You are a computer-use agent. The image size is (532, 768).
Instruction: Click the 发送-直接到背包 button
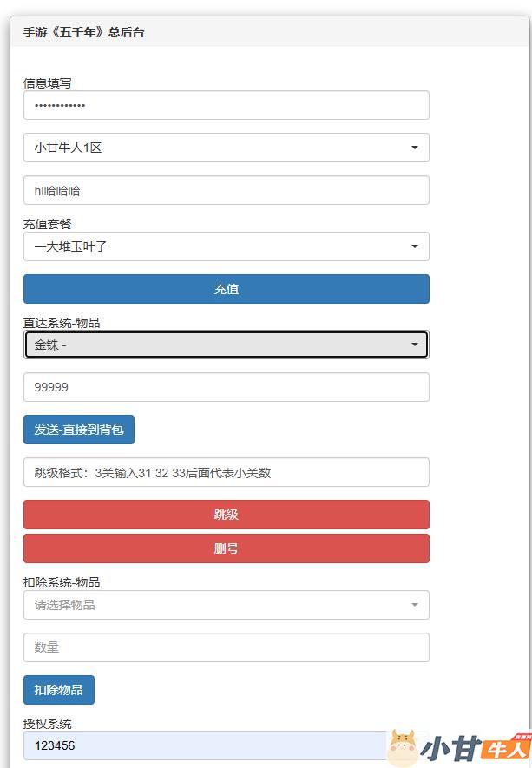(x=79, y=430)
